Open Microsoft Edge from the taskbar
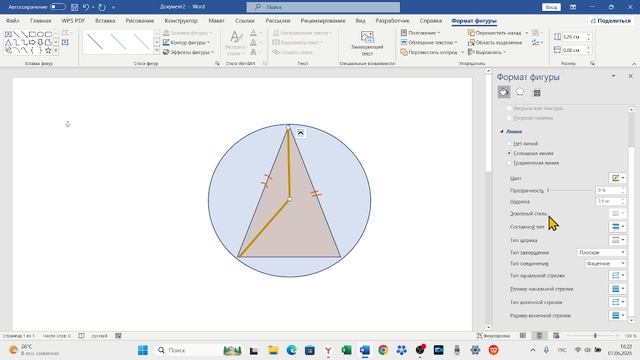The image size is (640, 360). (291, 350)
